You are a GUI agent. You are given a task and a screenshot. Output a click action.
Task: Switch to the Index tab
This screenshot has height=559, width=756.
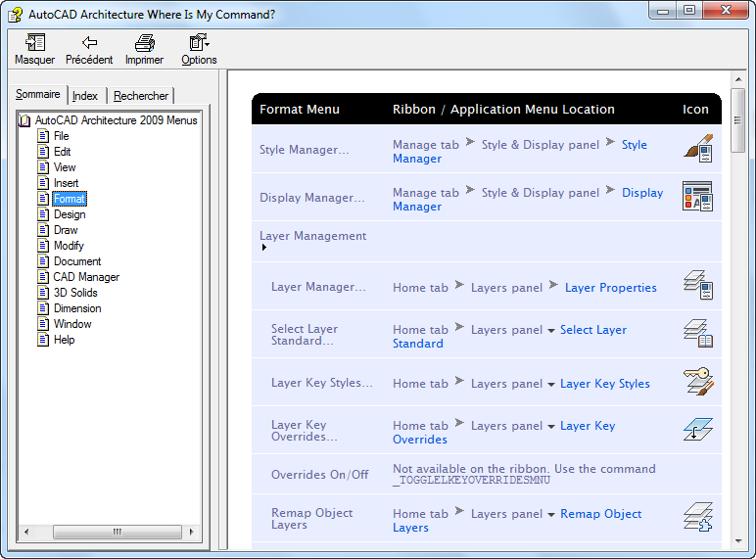(x=85, y=96)
